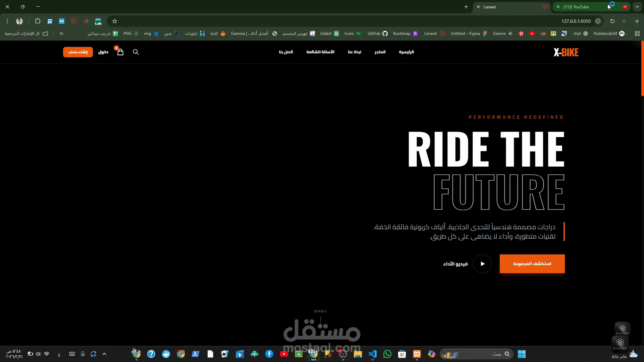Open the search icon in site header
Viewport: 644px width, 362px height.
pos(136,52)
